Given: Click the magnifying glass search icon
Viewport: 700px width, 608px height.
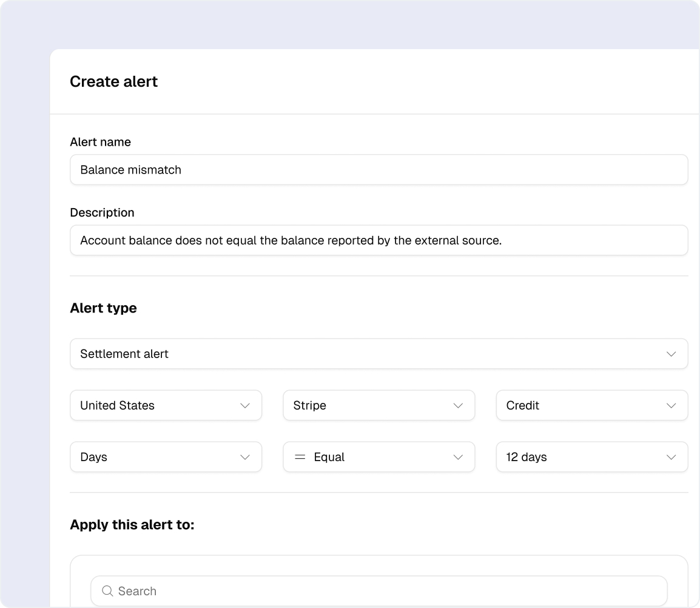Looking at the screenshot, I should click(x=107, y=591).
